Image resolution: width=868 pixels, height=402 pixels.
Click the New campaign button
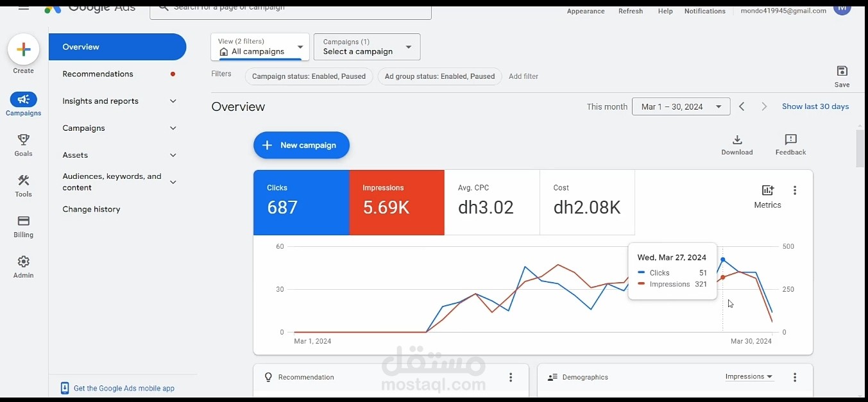(x=302, y=146)
